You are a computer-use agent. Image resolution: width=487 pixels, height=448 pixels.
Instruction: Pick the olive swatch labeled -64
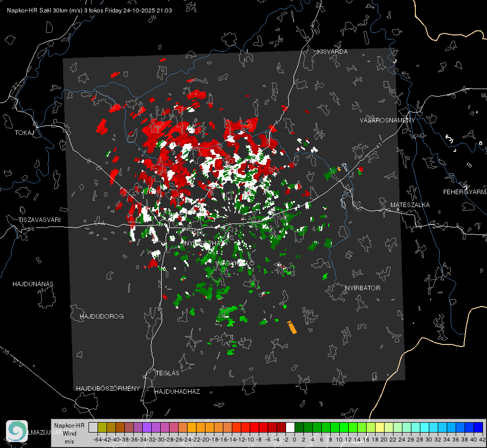click(102, 427)
